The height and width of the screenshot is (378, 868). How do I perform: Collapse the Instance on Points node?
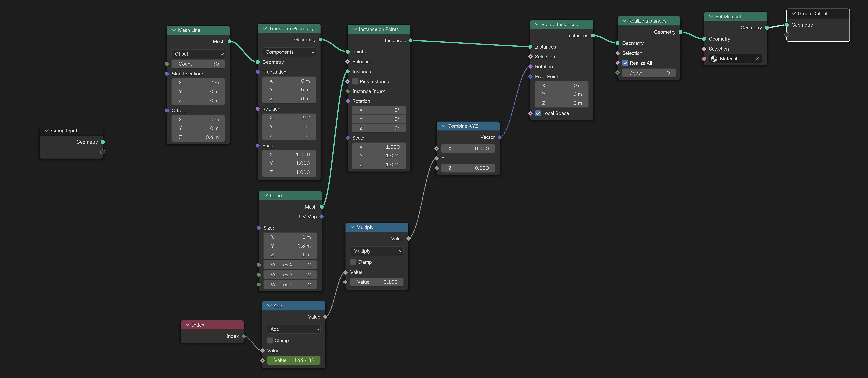coord(355,29)
